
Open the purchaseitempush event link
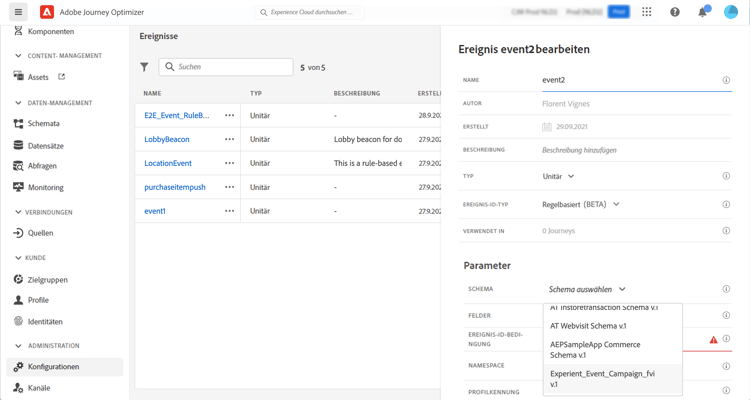[175, 187]
